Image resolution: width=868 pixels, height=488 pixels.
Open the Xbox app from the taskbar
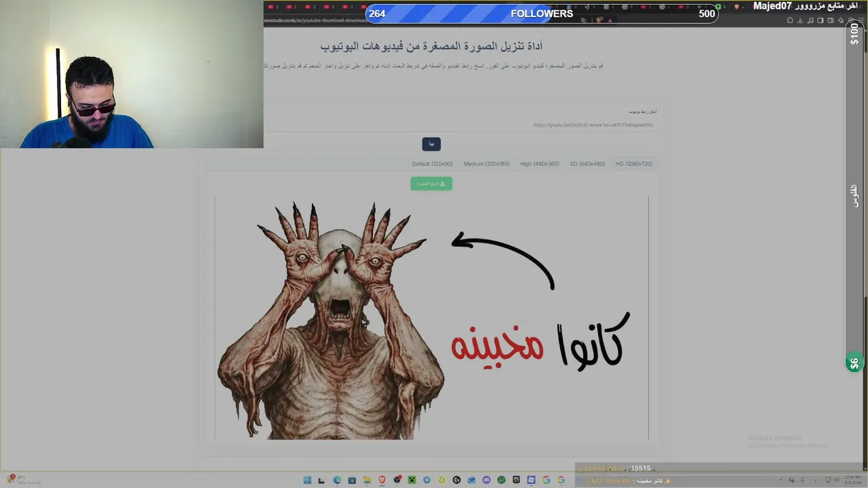pyautogui.click(x=501, y=481)
